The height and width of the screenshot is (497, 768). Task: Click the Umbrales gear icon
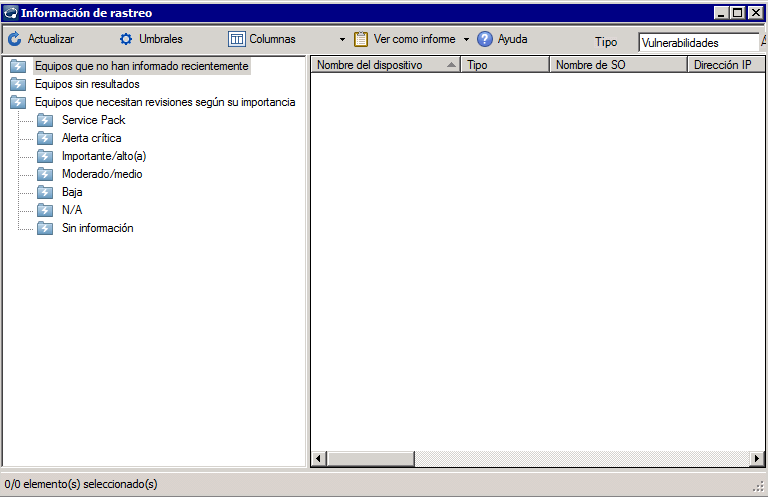[126, 39]
